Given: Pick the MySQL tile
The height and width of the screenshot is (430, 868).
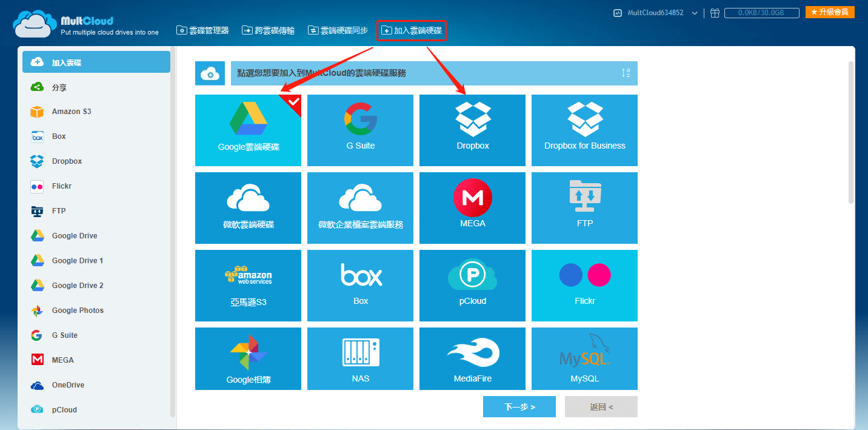Looking at the screenshot, I should [584, 358].
